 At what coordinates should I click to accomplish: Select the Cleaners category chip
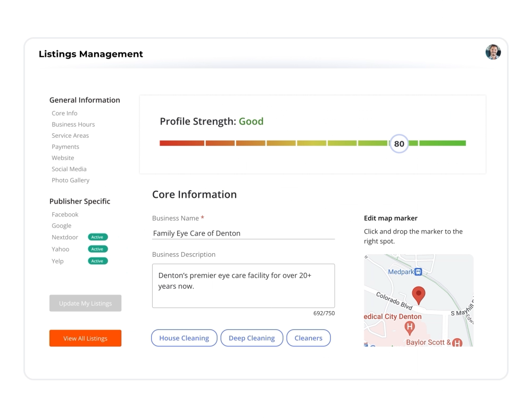[x=309, y=338]
